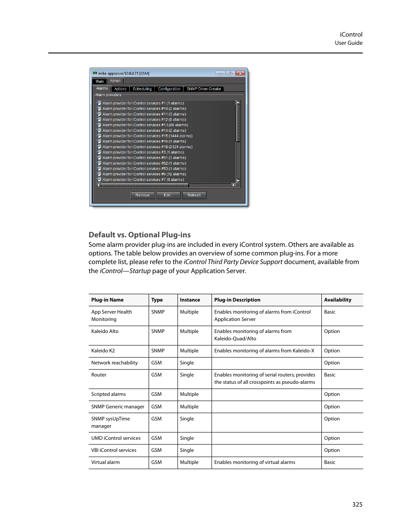Switch to the Admin tab
The height and width of the screenshot is (532, 411).
tap(115, 81)
